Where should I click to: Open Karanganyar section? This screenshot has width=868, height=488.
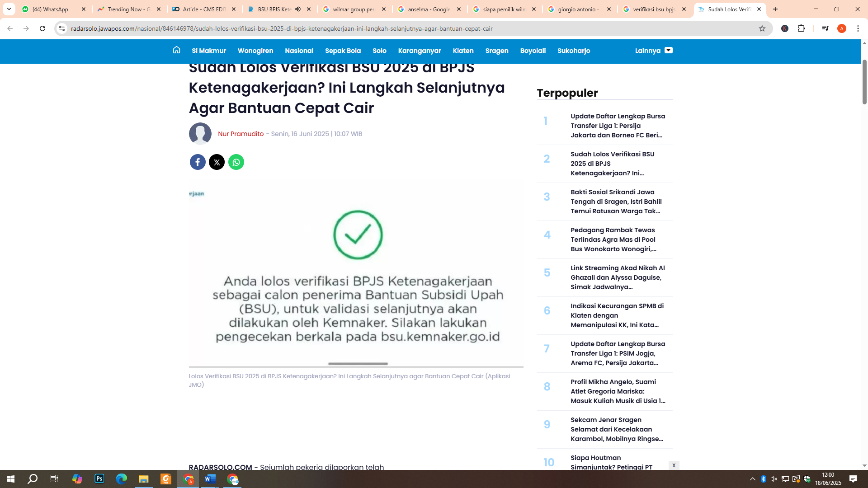[420, 51]
